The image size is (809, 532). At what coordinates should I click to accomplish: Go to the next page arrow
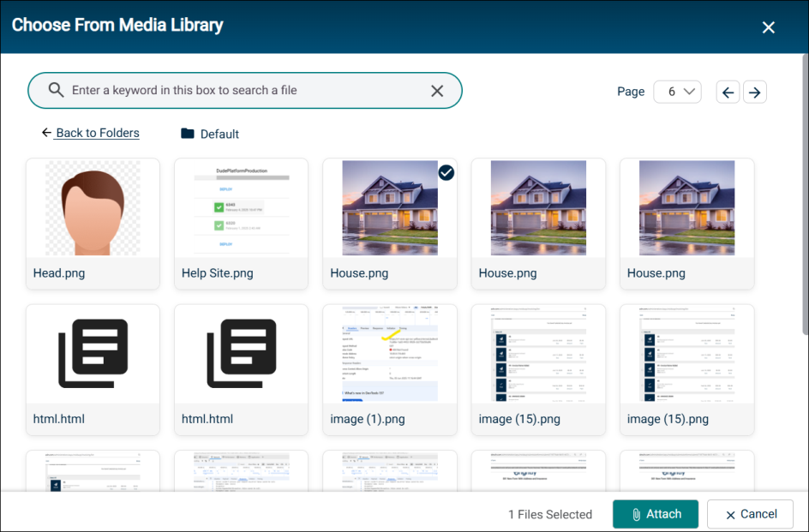[754, 93]
